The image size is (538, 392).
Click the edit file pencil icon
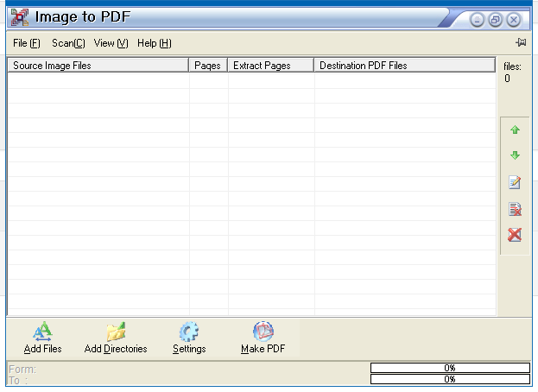point(515,182)
